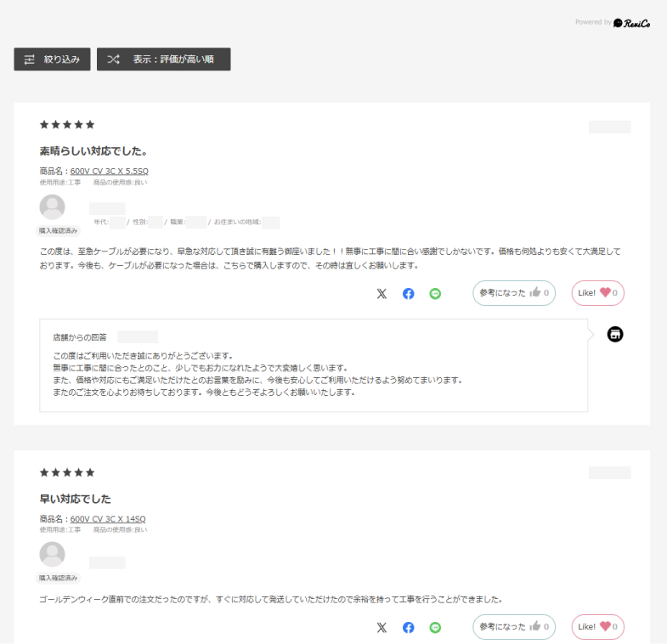Click the ReviCo logo at top right

pos(632,23)
